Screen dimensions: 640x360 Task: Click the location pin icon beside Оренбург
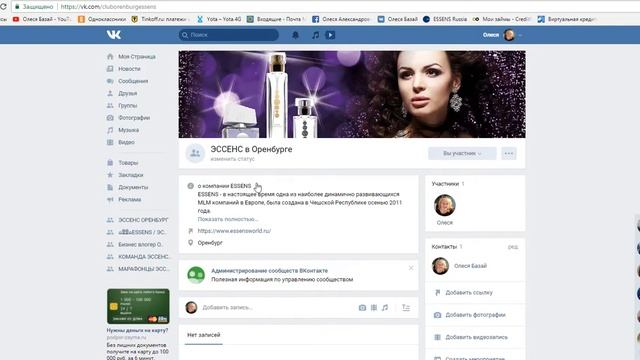[190, 243]
